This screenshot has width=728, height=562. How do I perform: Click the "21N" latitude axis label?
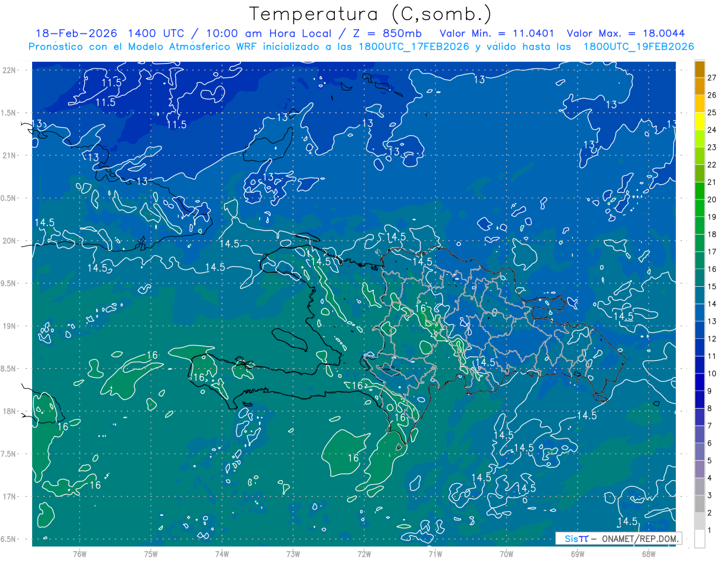click(10, 155)
